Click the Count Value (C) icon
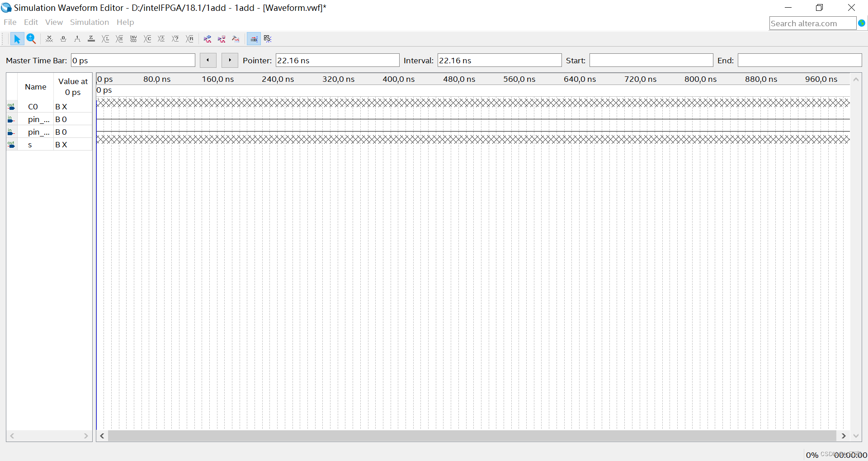Image resolution: width=868 pixels, height=461 pixels. click(147, 39)
